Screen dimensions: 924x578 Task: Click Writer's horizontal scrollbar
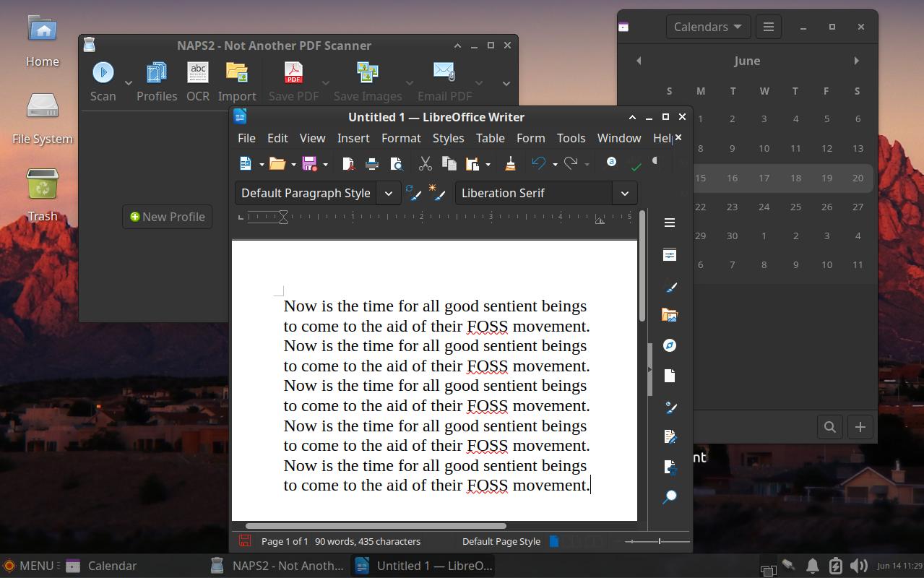pos(376,526)
